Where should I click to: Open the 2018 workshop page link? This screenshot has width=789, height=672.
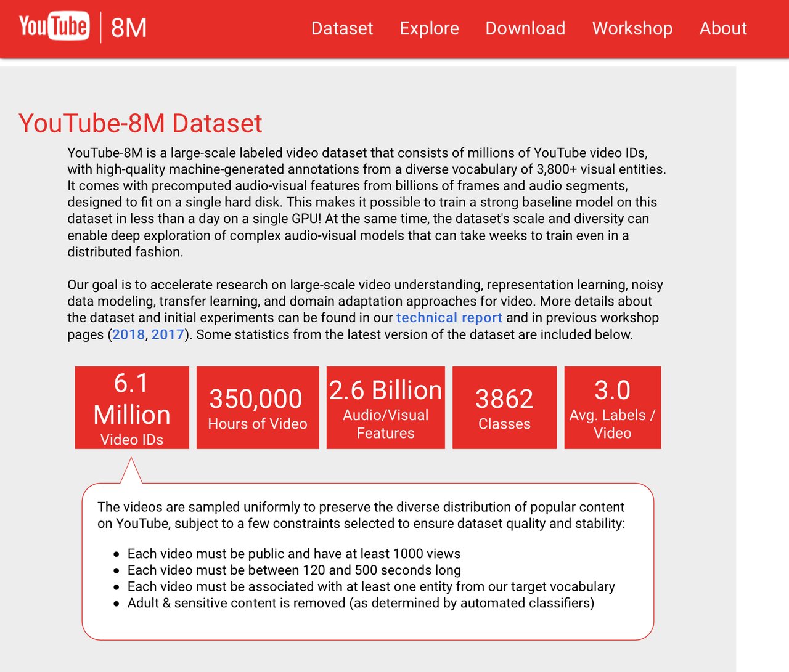click(x=129, y=334)
